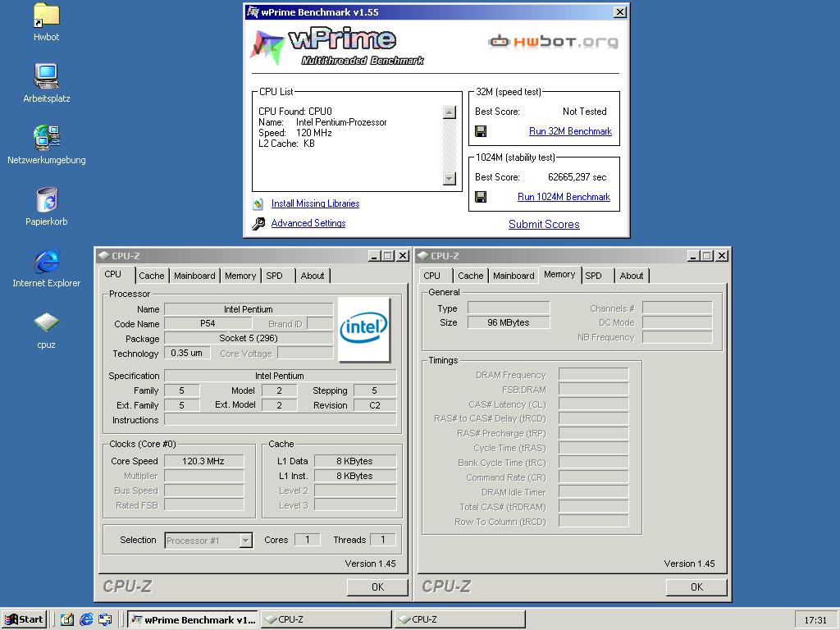Open the Mainboard tab in right CPU-Z
840x630 pixels.
point(514,276)
